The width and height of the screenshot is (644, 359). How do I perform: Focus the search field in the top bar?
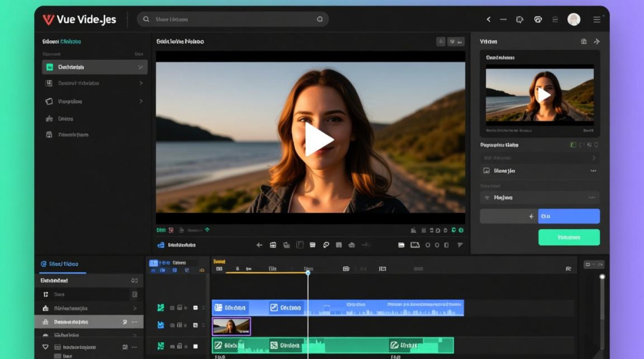pos(233,19)
